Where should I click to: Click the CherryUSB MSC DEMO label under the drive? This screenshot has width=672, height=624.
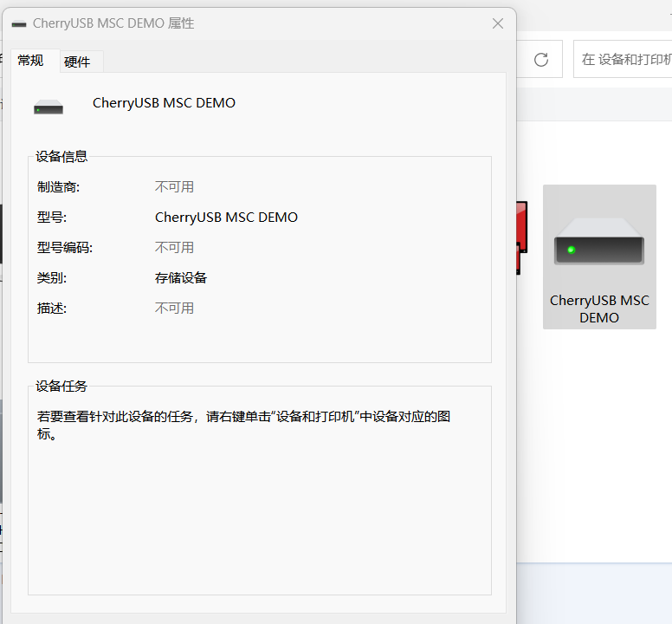pos(599,309)
